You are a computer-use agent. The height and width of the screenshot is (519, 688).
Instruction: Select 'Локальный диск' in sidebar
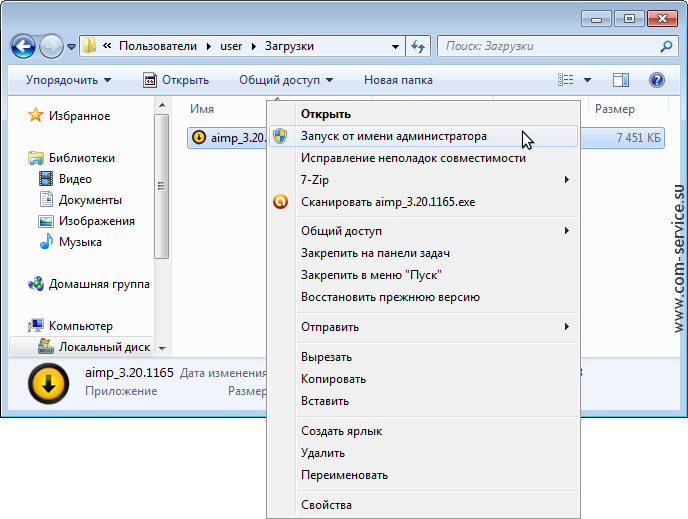pyautogui.click(x=94, y=347)
